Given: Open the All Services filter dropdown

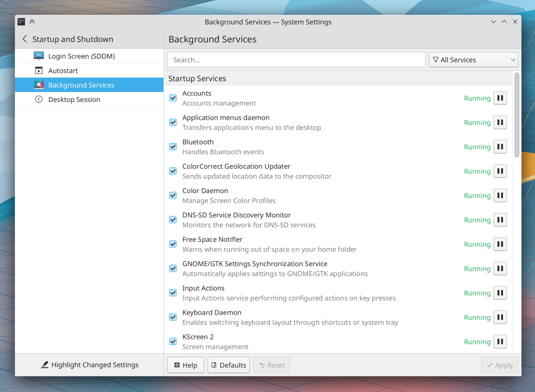Looking at the screenshot, I should (473, 60).
